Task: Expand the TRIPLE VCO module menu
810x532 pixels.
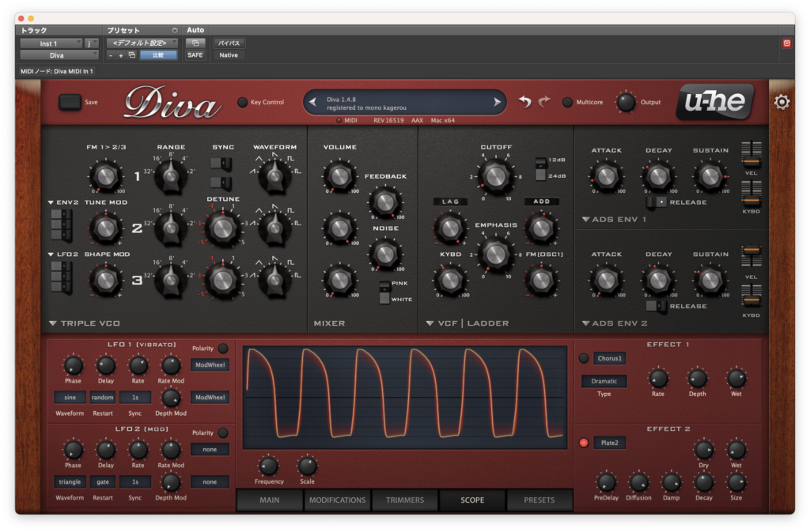Action: 53,323
